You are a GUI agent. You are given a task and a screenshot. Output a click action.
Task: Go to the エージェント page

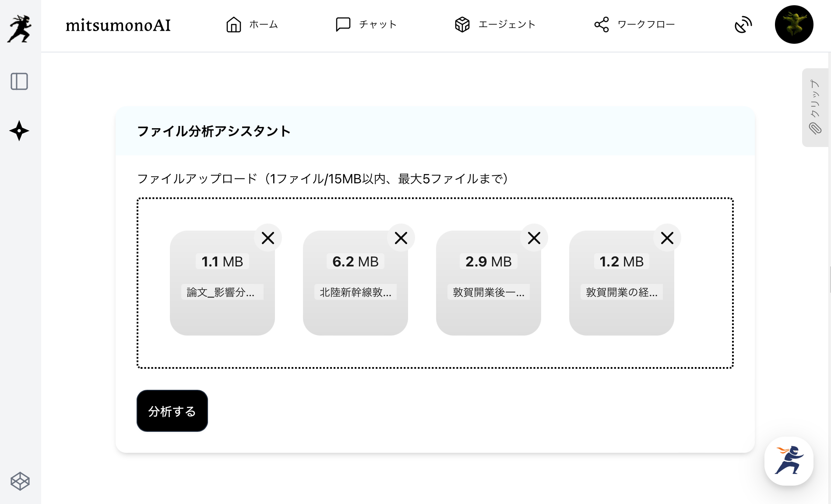[x=495, y=24]
